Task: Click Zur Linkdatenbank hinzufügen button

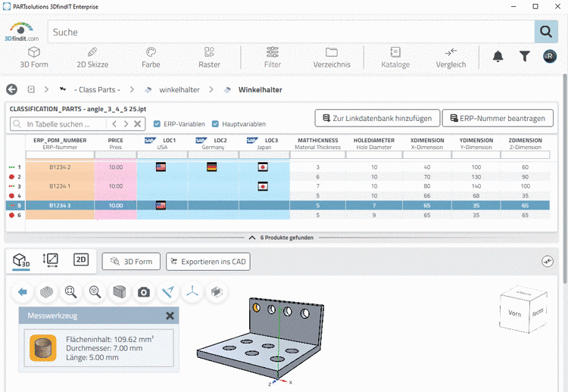Action: (377, 118)
